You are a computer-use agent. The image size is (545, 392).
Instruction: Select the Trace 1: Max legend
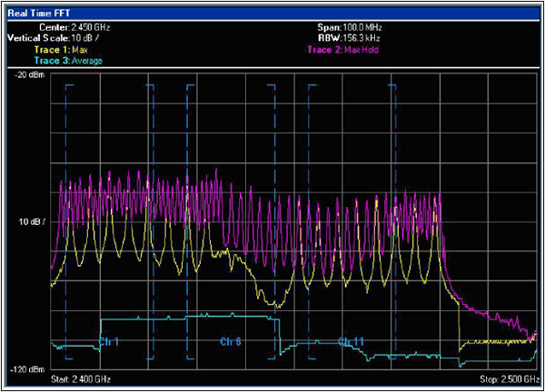[60, 49]
